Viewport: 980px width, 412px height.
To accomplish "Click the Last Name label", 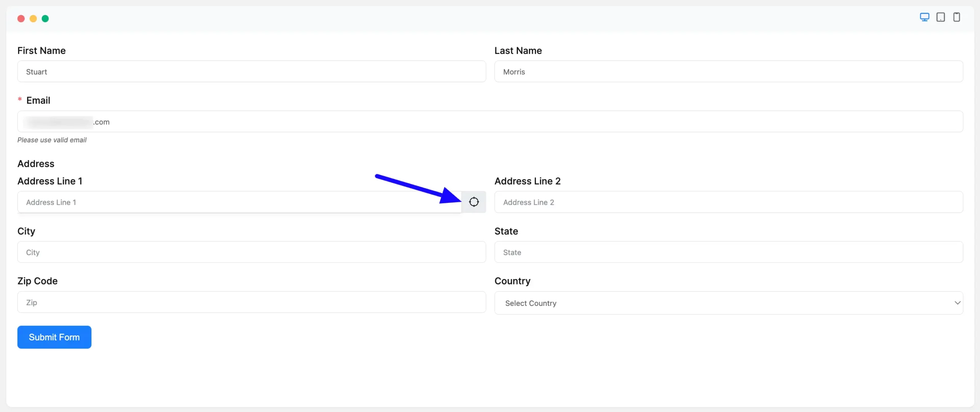I will [518, 51].
